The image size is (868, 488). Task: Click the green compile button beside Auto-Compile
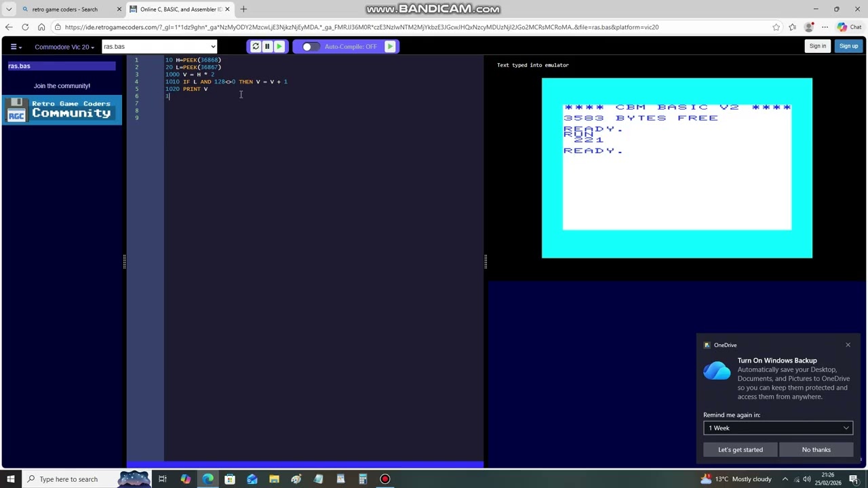390,47
